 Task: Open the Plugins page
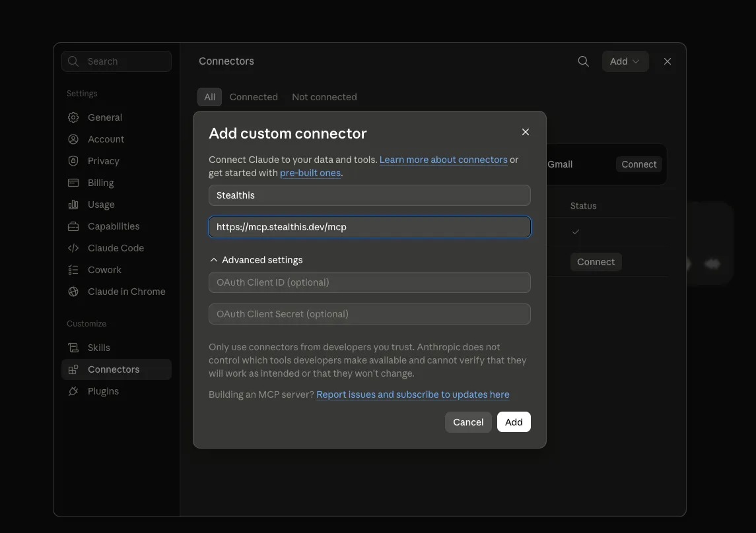(x=116, y=391)
